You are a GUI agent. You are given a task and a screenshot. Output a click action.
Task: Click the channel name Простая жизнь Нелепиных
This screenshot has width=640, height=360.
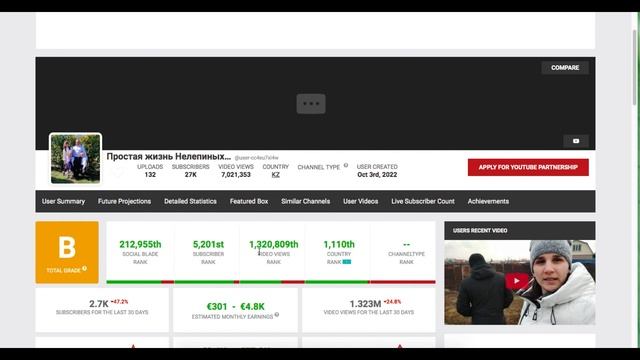(169, 156)
